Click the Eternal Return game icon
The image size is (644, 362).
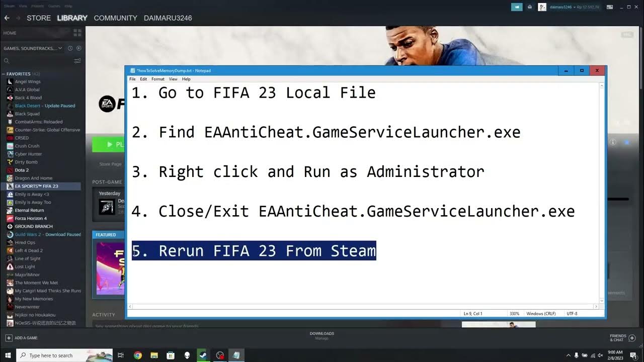[10, 210]
